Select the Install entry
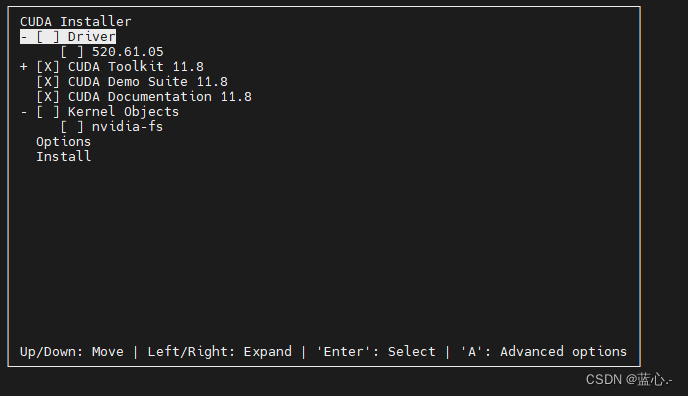Image resolution: width=688 pixels, height=396 pixels. coord(64,157)
